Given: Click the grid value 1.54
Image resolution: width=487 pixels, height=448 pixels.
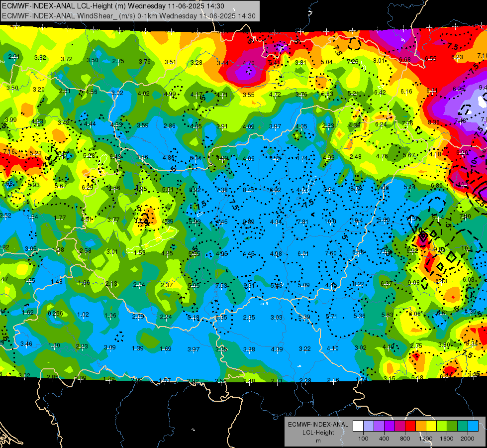Looking at the screenshot, I should (x=32, y=217).
